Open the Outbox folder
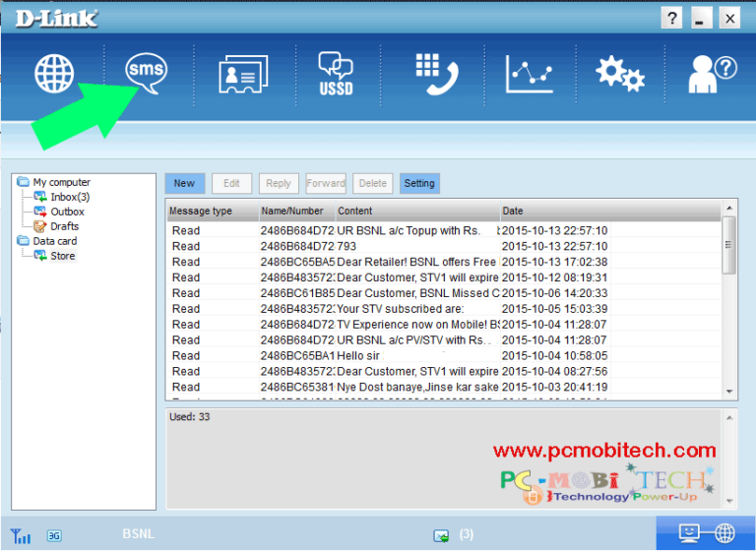The image size is (756, 551). tap(67, 212)
